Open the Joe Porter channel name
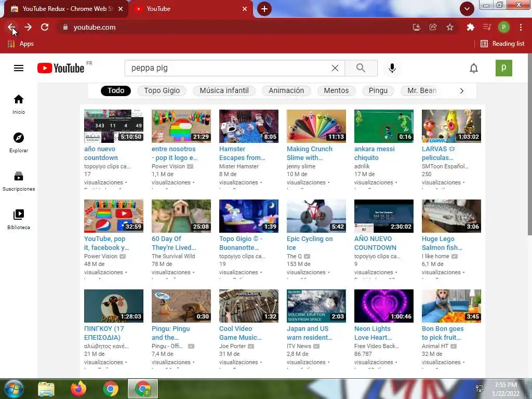The height and width of the screenshot is (399, 532). pos(232,346)
